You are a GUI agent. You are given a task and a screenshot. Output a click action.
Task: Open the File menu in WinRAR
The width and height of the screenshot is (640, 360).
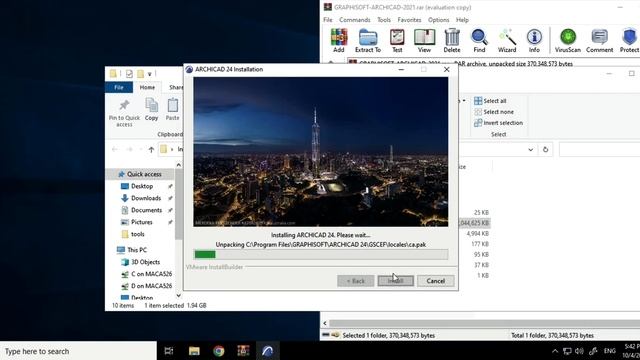click(328, 20)
